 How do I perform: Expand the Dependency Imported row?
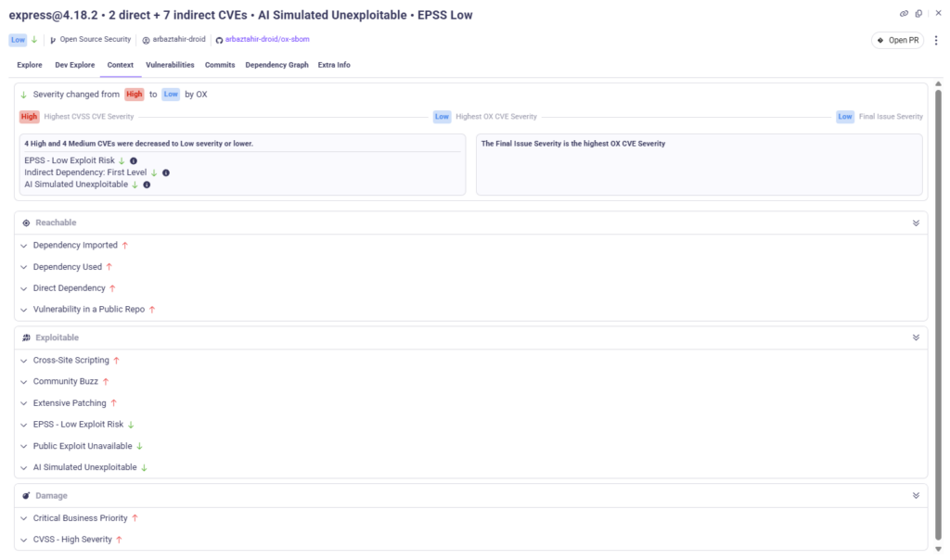[23, 246]
